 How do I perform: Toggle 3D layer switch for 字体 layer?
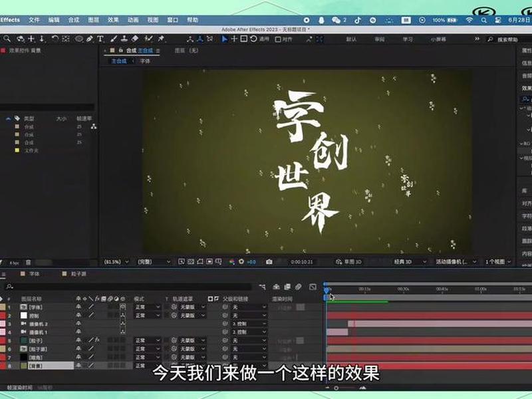tap(123, 307)
